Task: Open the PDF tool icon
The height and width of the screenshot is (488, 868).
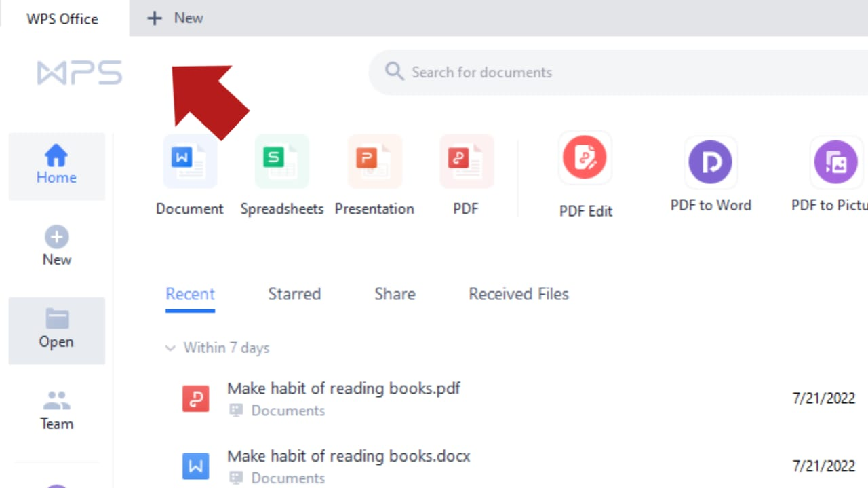Action: pyautogui.click(x=467, y=162)
